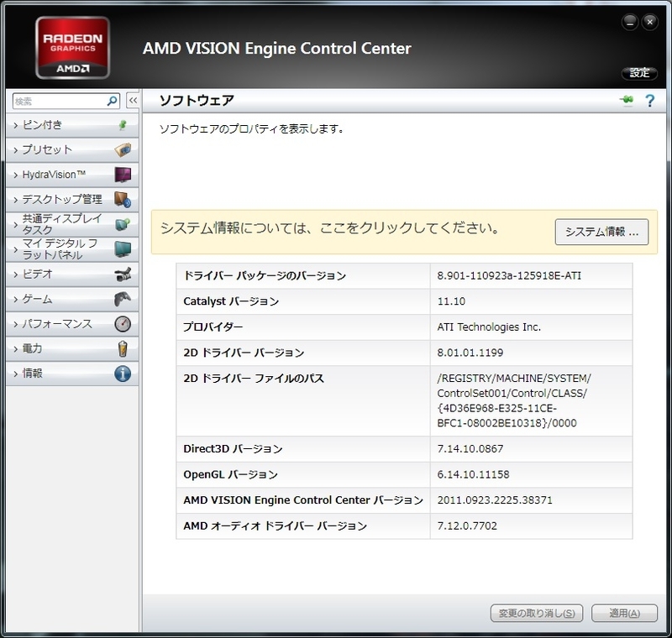
Task: Collapse the sidebar with double-chevron button
Action: (x=133, y=101)
